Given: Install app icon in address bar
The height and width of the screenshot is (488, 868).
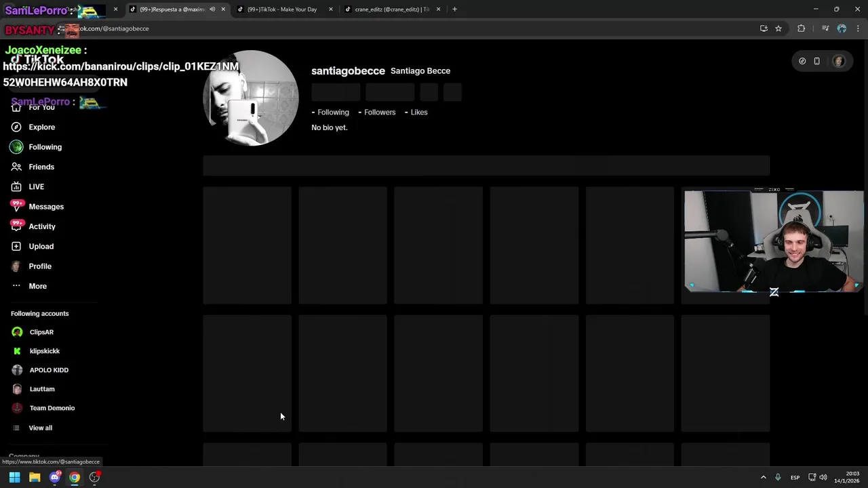Looking at the screenshot, I should point(764,28).
